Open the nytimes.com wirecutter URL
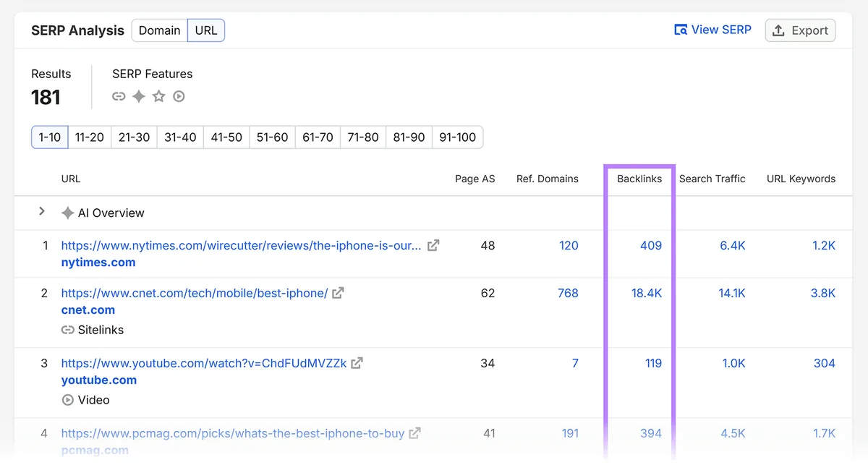The height and width of the screenshot is (465, 868). click(241, 245)
